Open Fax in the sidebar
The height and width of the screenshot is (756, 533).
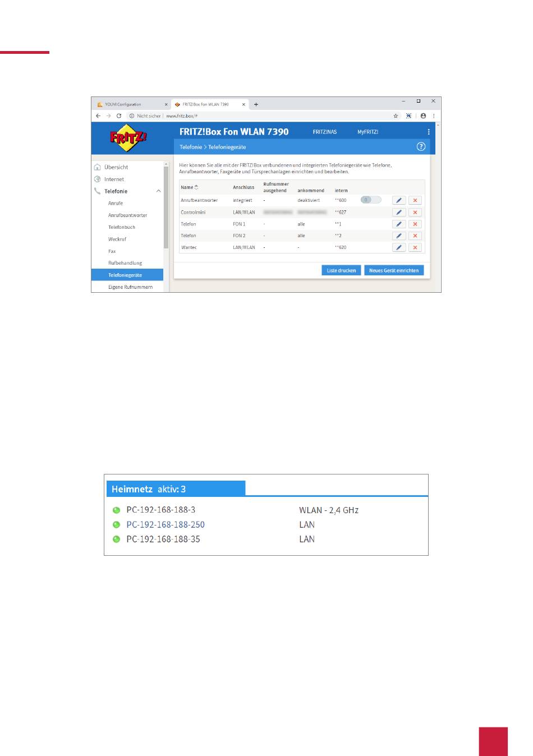point(112,251)
